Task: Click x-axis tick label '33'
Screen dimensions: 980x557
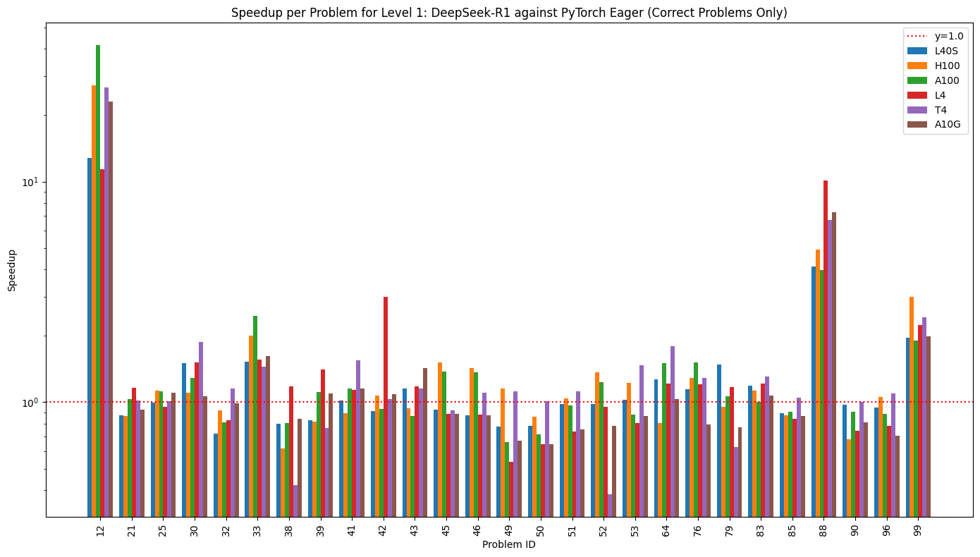Action: (x=257, y=530)
